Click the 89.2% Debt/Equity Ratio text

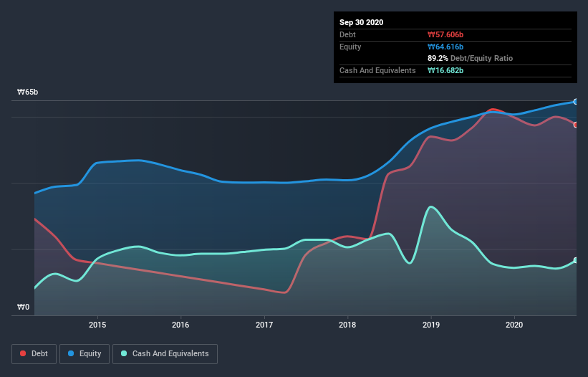pyautogui.click(x=470, y=58)
